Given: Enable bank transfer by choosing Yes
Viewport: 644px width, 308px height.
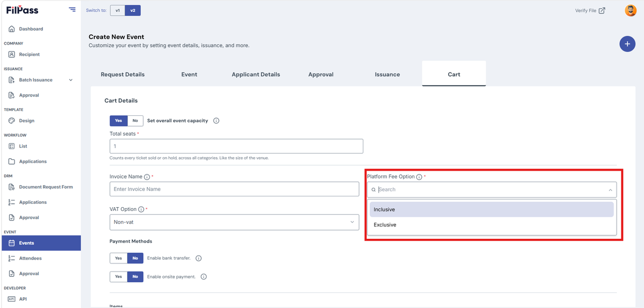Looking at the screenshot, I should point(119,258).
